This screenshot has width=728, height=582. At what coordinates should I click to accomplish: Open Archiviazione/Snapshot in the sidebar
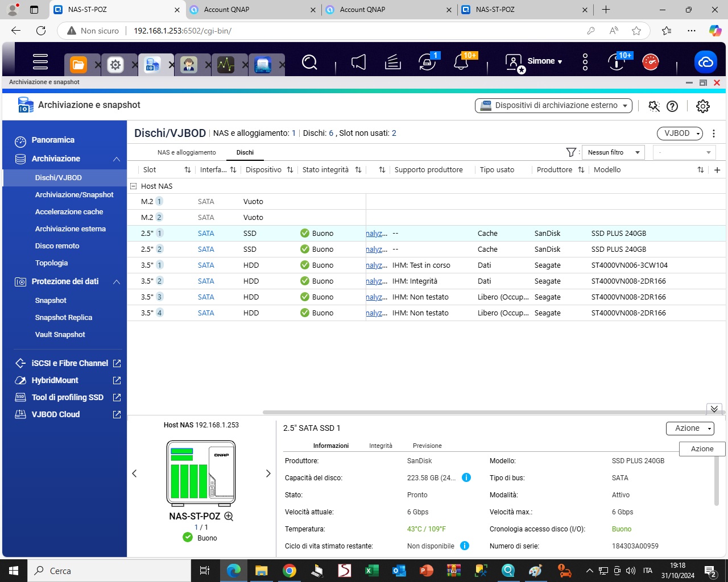pyautogui.click(x=74, y=195)
